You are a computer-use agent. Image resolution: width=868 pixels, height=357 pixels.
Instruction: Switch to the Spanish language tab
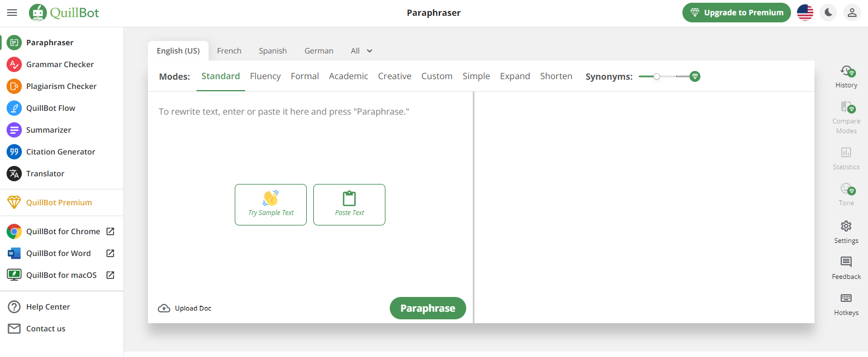tap(273, 51)
